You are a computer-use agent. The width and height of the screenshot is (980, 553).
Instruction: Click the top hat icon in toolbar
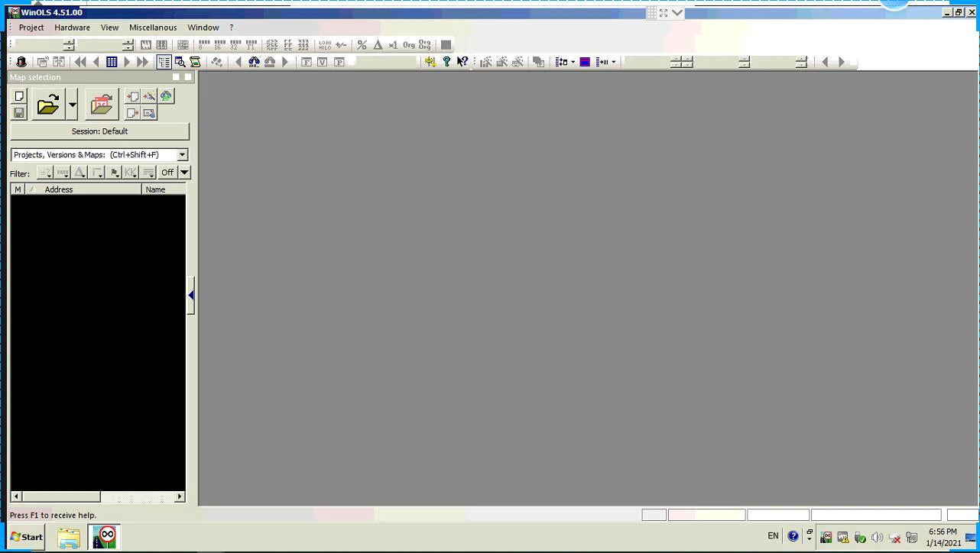[x=21, y=62]
